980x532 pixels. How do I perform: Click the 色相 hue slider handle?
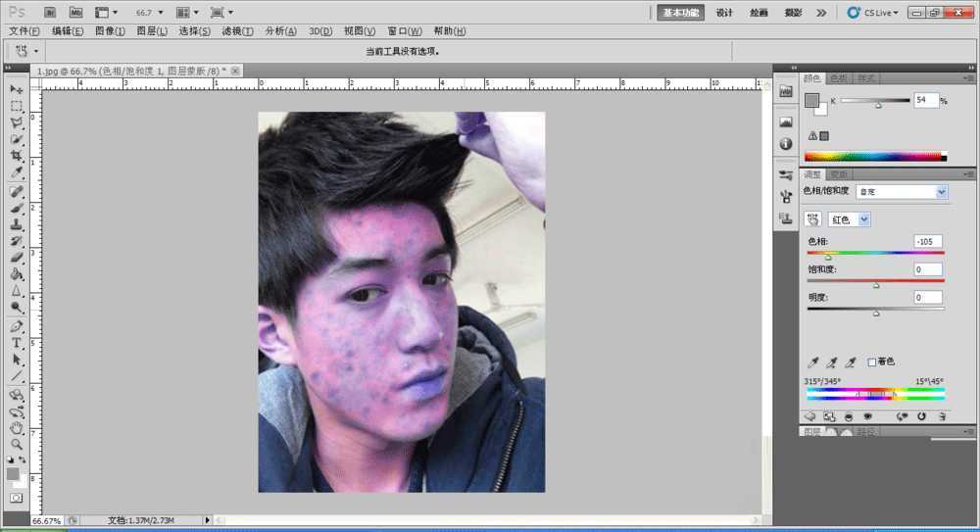(x=828, y=257)
